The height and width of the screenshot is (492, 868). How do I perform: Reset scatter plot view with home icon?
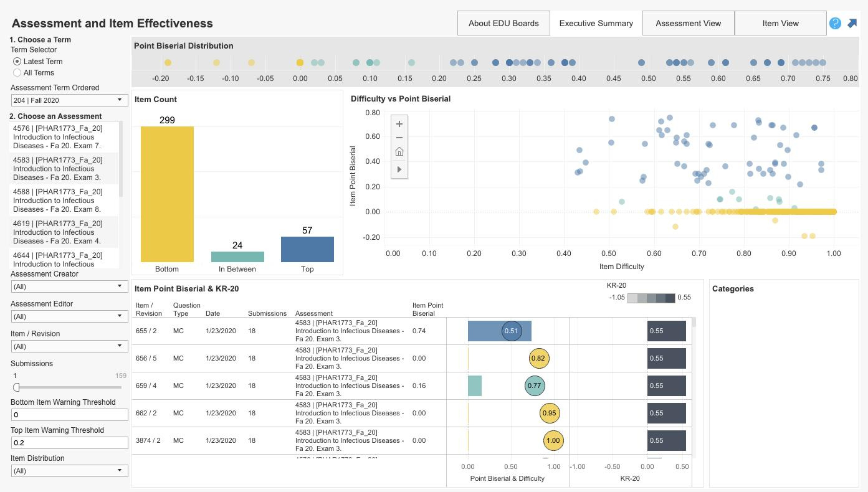tap(399, 152)
